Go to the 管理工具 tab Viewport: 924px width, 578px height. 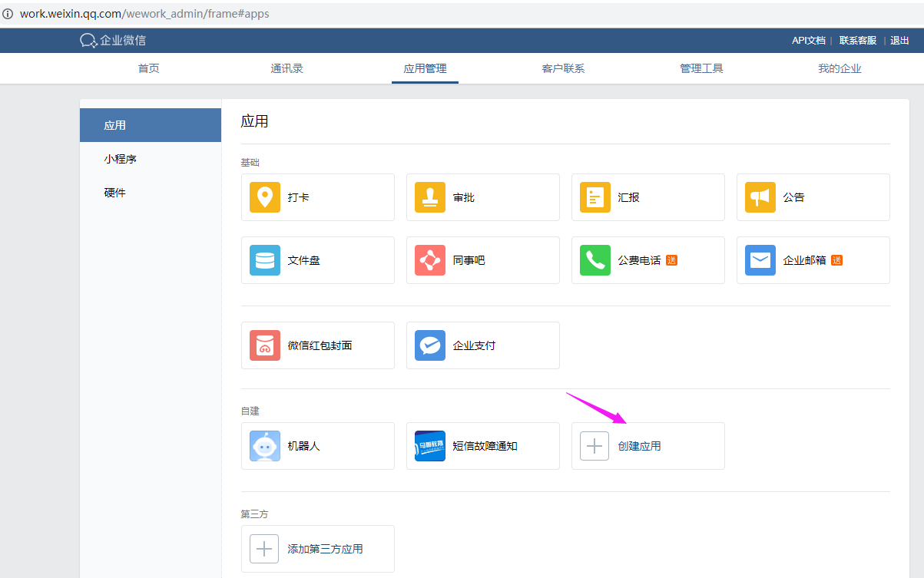coord(701,68)
